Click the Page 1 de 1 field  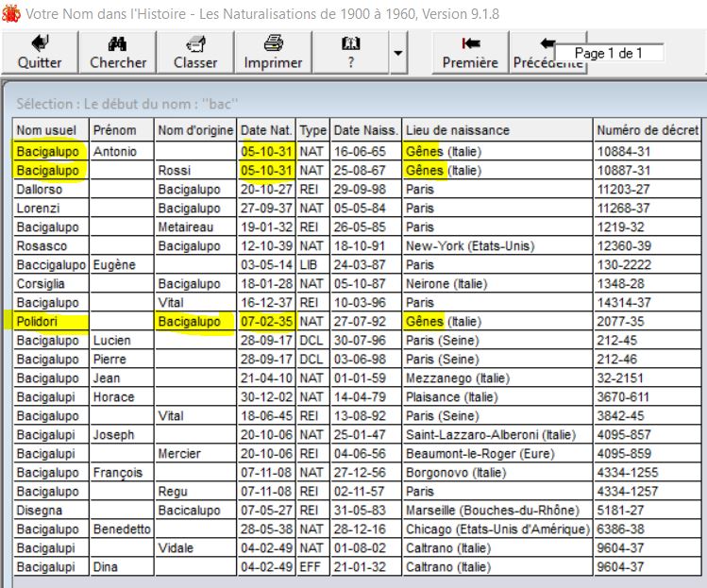coord(609,53)
